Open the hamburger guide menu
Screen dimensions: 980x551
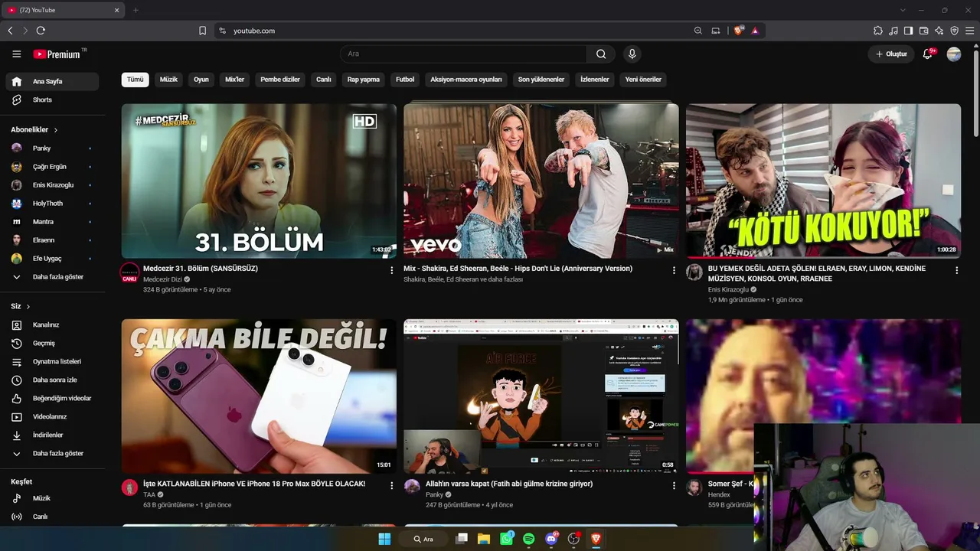16,54
